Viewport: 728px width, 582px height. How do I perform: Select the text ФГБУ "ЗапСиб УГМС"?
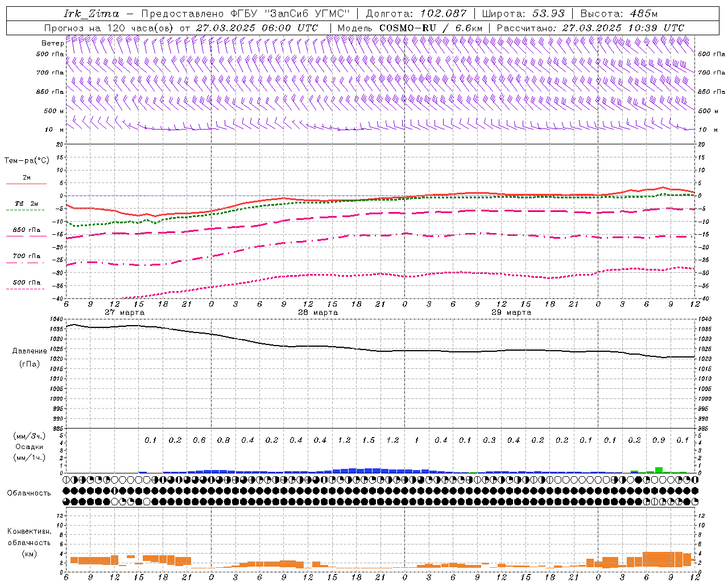pyautogui.click(x=290, y=14)
